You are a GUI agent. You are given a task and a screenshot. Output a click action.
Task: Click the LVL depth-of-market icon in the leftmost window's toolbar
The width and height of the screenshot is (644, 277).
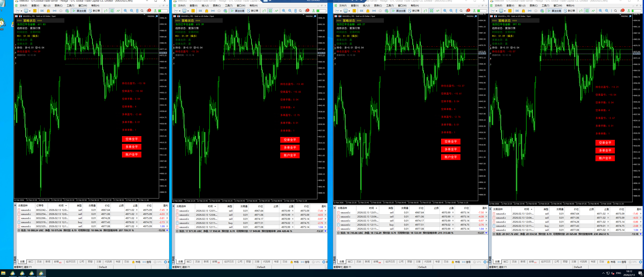click(155, 11)
